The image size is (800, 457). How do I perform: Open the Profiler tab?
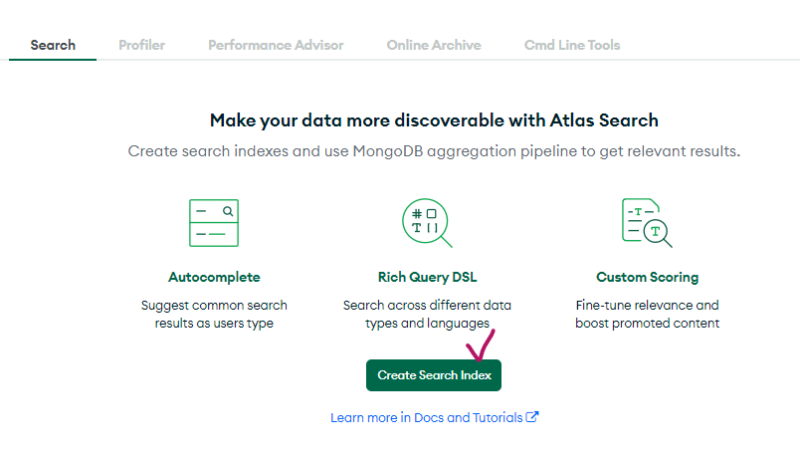click(142, 45)
